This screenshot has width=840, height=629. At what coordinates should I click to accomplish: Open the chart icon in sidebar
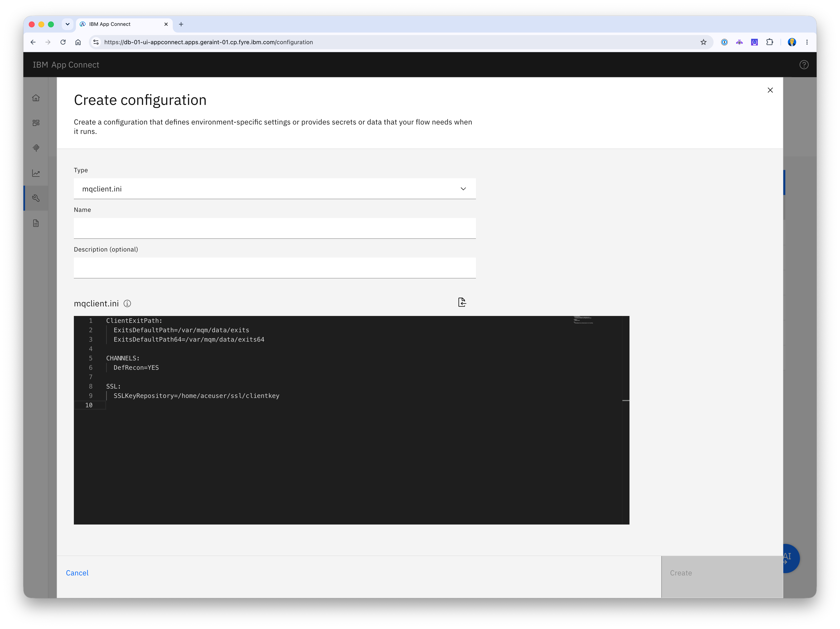click(36, 173)
